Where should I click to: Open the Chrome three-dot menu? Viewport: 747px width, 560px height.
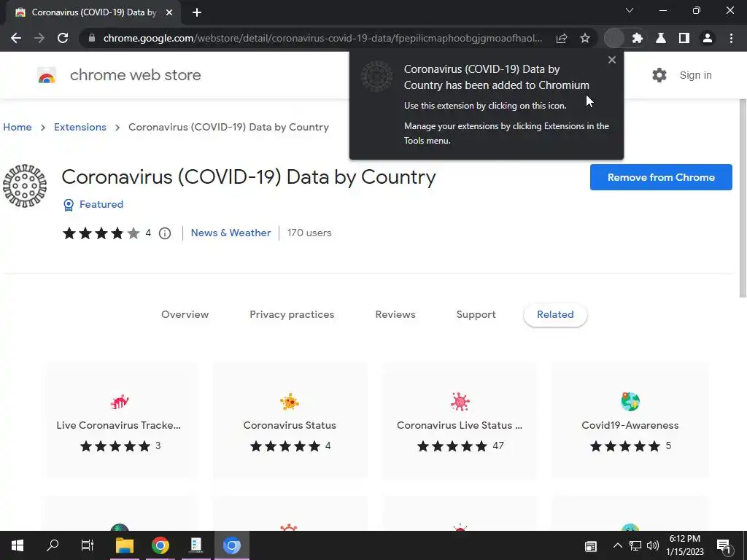point(731,38)
